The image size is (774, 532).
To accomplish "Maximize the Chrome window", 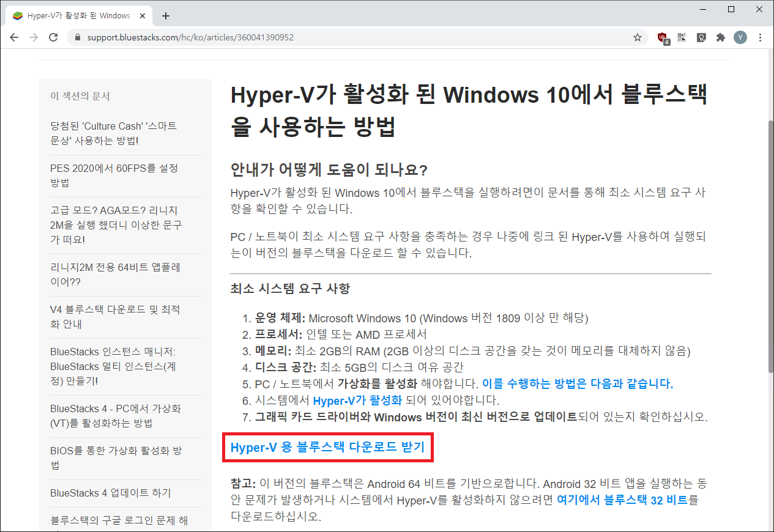I will (731, 9).
